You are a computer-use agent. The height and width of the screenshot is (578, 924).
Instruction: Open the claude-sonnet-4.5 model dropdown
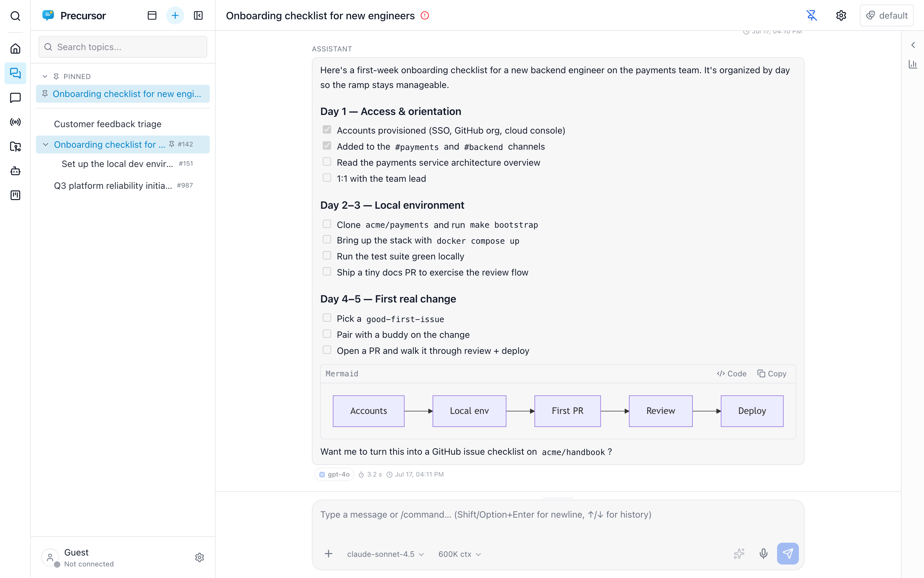coord(385,554)
